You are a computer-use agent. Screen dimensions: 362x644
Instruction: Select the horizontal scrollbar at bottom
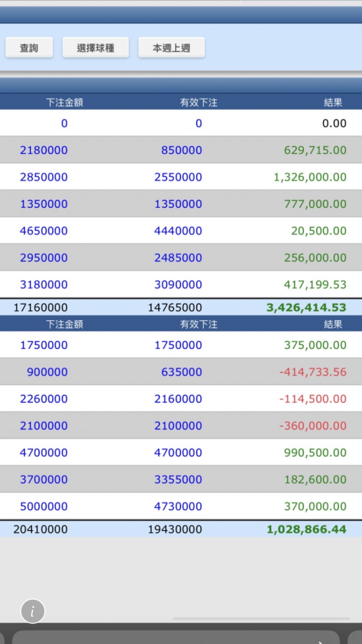[x=261, y=618]
